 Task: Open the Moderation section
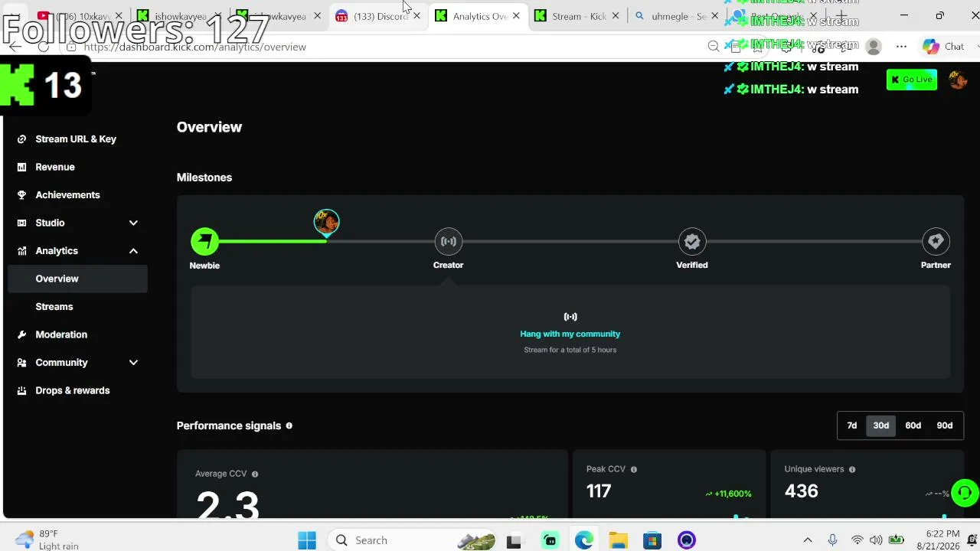pos(61,334)
